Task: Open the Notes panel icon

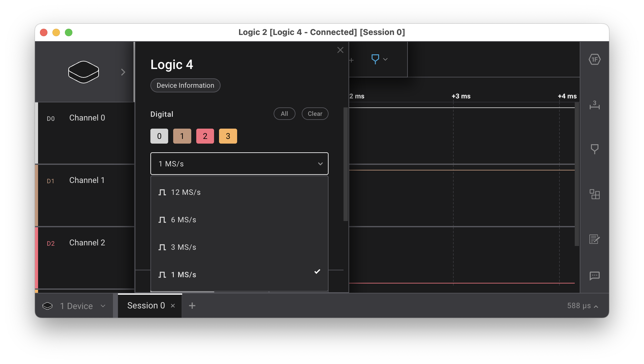Action: pyautogui.click(x=594, y=239)
